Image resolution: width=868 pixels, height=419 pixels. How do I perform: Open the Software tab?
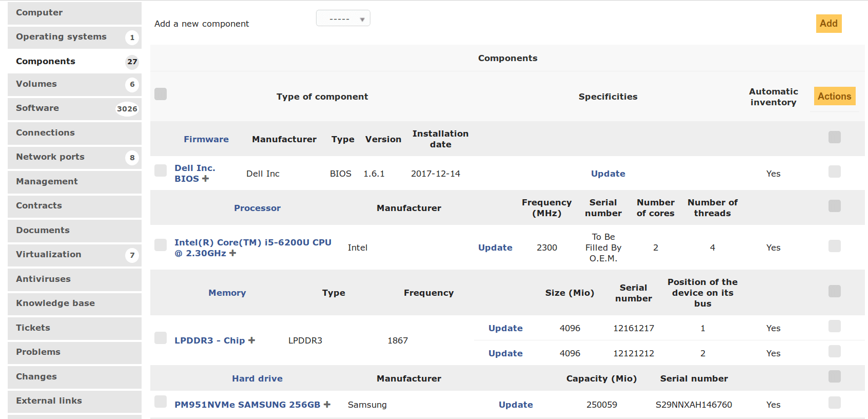coord(74,108)
